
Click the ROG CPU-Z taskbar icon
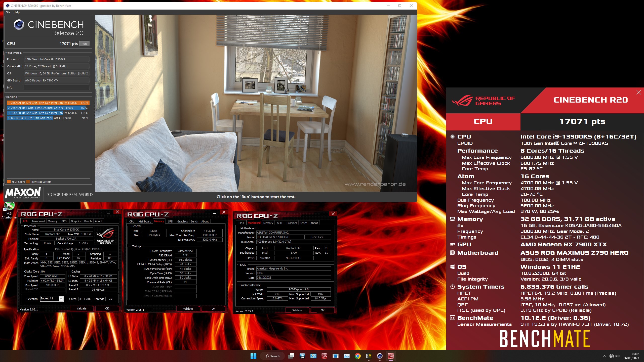pyautogui.click(x=391, y=356)
